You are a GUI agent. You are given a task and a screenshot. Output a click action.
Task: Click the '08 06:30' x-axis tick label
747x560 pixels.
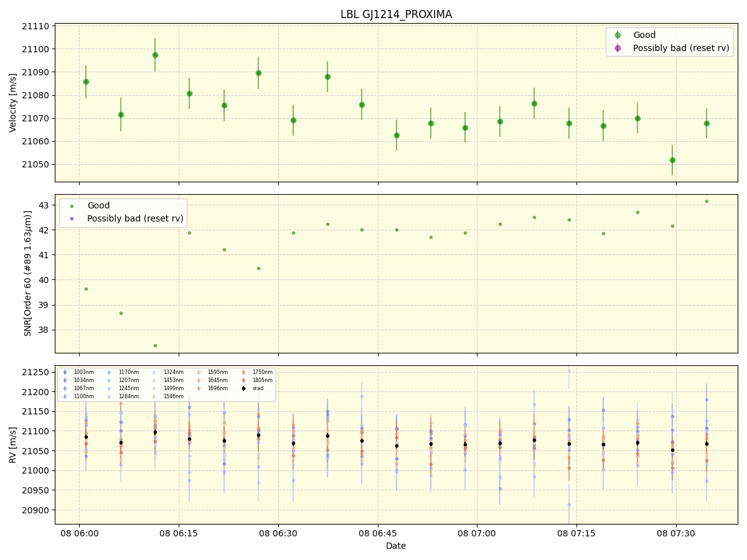coord(278,534)
